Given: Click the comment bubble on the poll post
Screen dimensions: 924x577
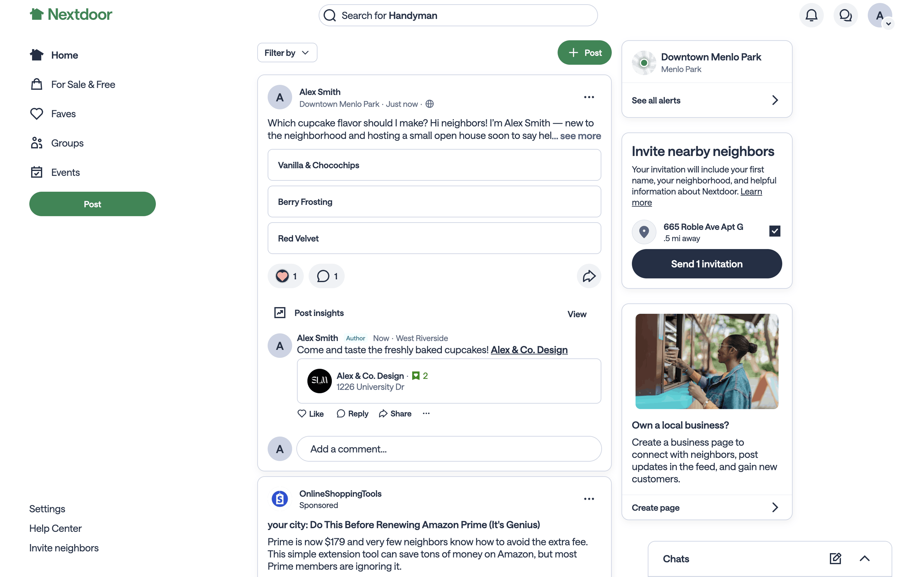Looking at the screenshot, I should click(326, 276).
